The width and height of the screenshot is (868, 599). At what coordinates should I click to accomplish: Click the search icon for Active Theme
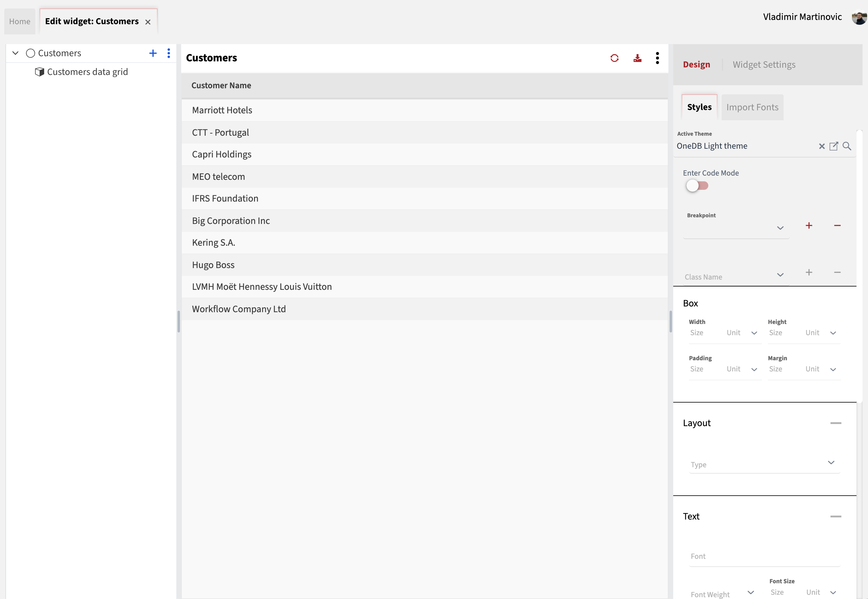click(x=847, y=146)
